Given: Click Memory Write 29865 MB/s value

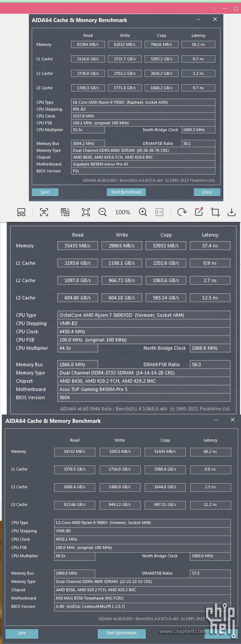Looking at the screenshot, I should click(x=122, y=246).
